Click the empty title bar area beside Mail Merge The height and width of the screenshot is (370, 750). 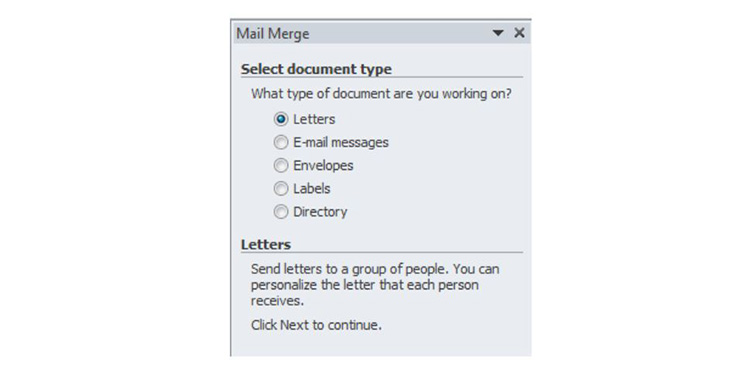pyautogui.click(x=399, y=33)
